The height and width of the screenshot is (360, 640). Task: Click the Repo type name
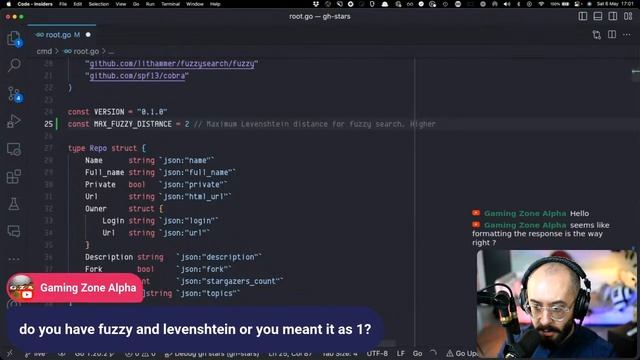tap(98, 148)
